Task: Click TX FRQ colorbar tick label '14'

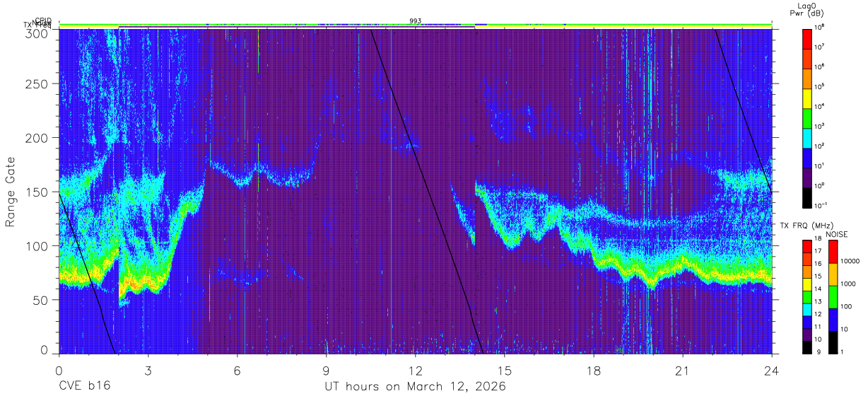Action: click(x=819, y=290)
